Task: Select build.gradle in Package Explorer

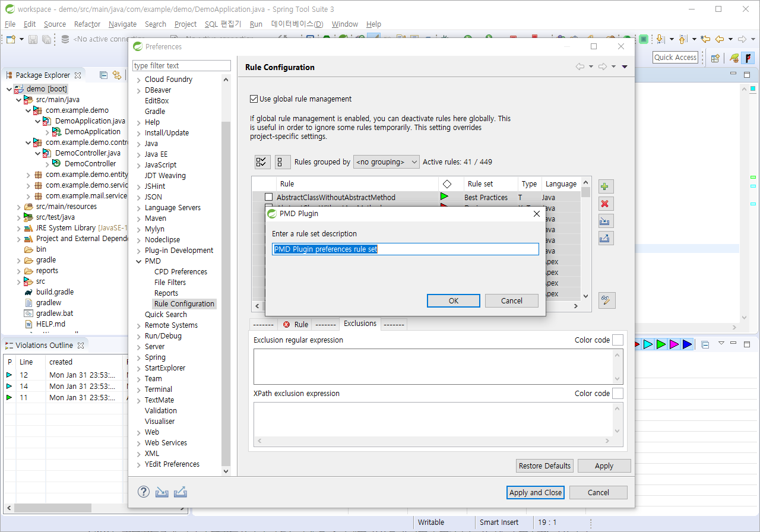Action: (x=55, y=292)
